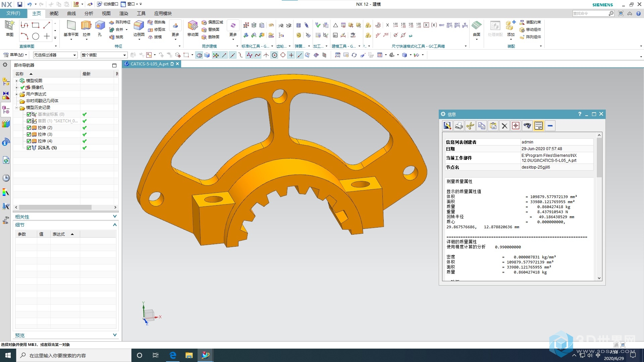Copy text in the information window
Viewport: 644px width, 362px height.
[481, 126]
